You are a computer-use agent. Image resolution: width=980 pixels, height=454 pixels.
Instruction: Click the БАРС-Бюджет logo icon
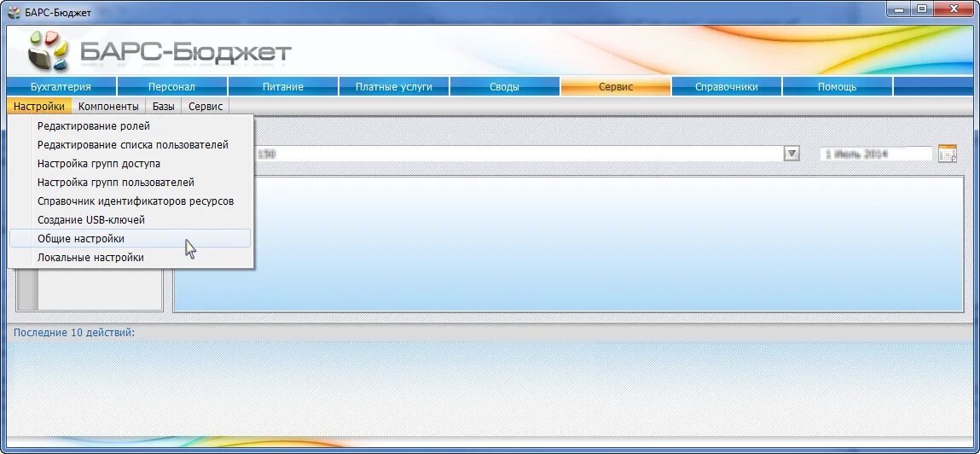(48, 51)
